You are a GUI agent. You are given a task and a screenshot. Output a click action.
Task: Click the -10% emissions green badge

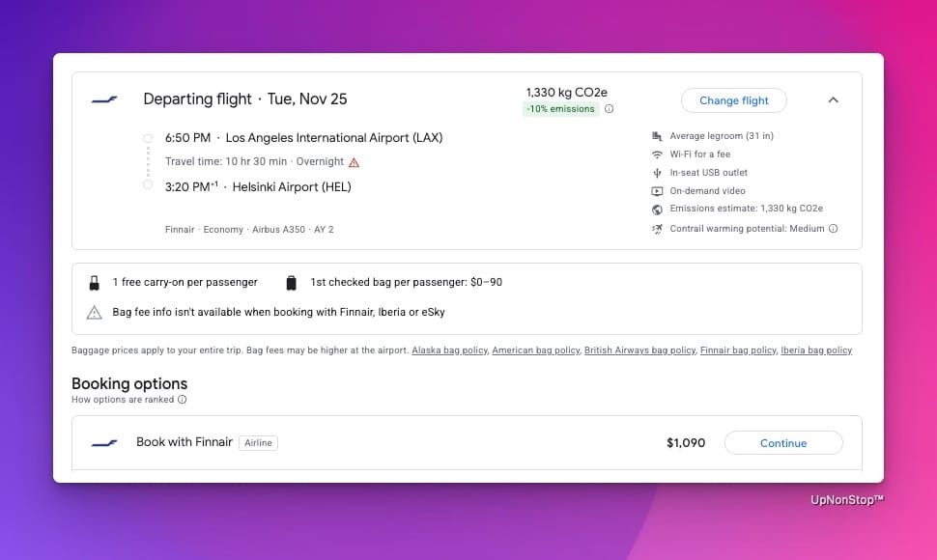560,109
